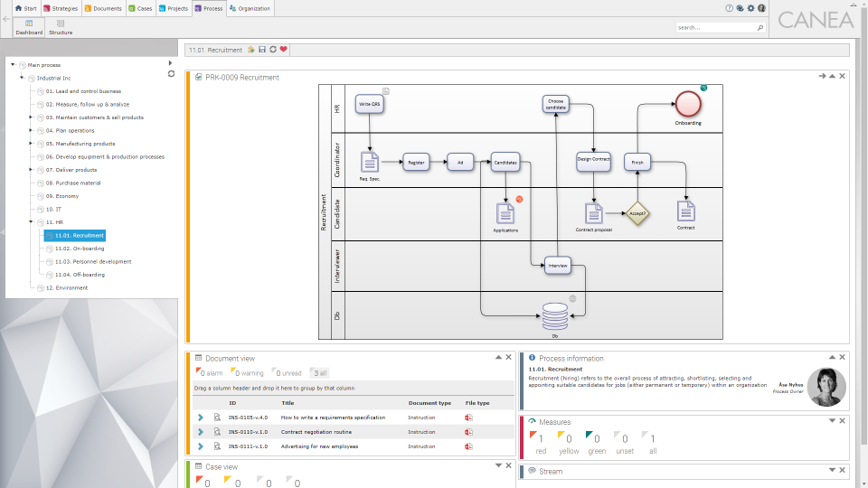Expand the 03. Maintain customers tree node
This screenshot has width=868, height=488.
31,117
